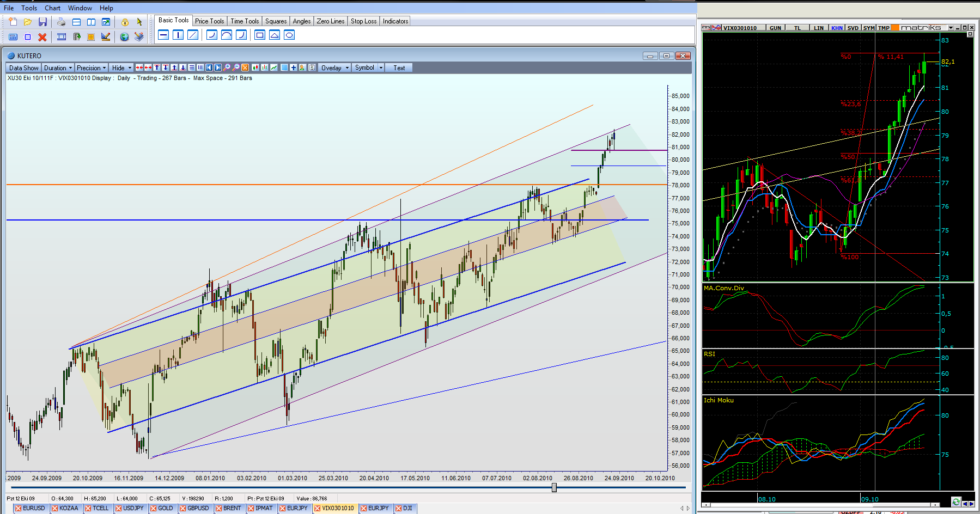
Task: Open the Chart menu
Action: click(52, 8)
